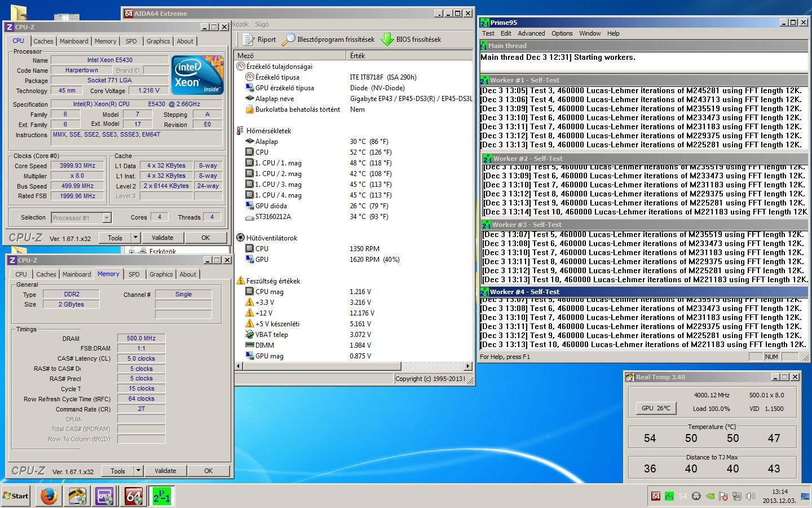Open Firefox from the taskbar

[x=49, y=496]
